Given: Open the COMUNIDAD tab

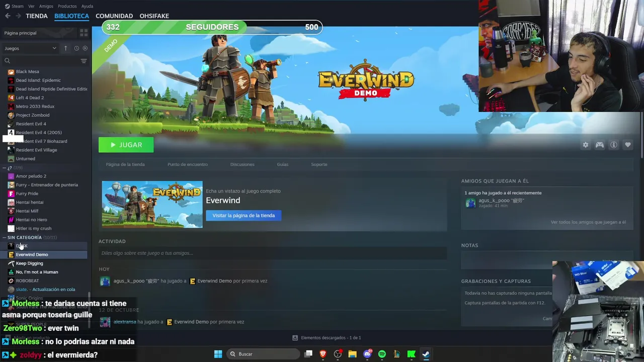Looking at the screenshot, I should (x=114, y=16).
